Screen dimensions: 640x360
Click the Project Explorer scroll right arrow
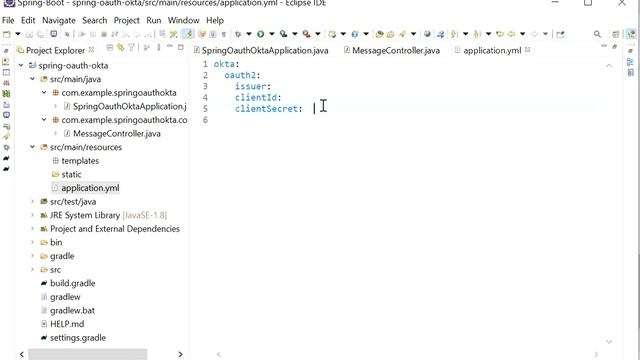[x=180, y=354]
